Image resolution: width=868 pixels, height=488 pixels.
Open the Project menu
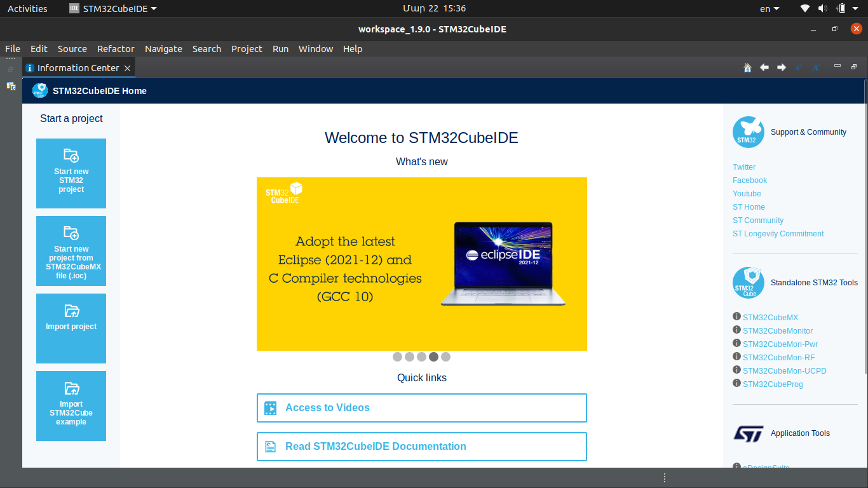[x=247, y=49]
